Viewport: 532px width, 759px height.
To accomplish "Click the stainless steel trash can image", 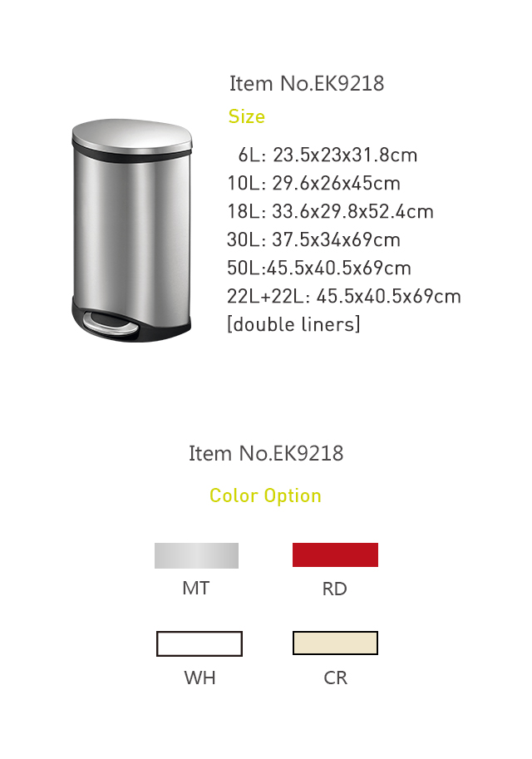I will tap(132, 230).
